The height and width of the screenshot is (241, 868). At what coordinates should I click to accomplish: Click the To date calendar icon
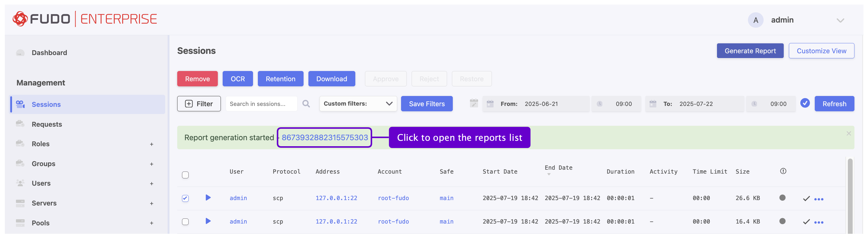[x=653, y=104]
